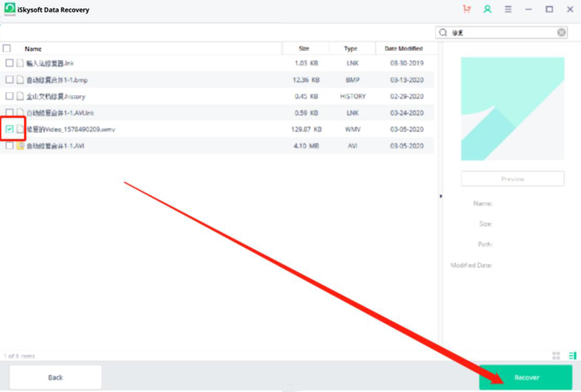Click the iSkysoft app logo icon
The height and width of the screenshot is (392, 581).
[9, 9]
